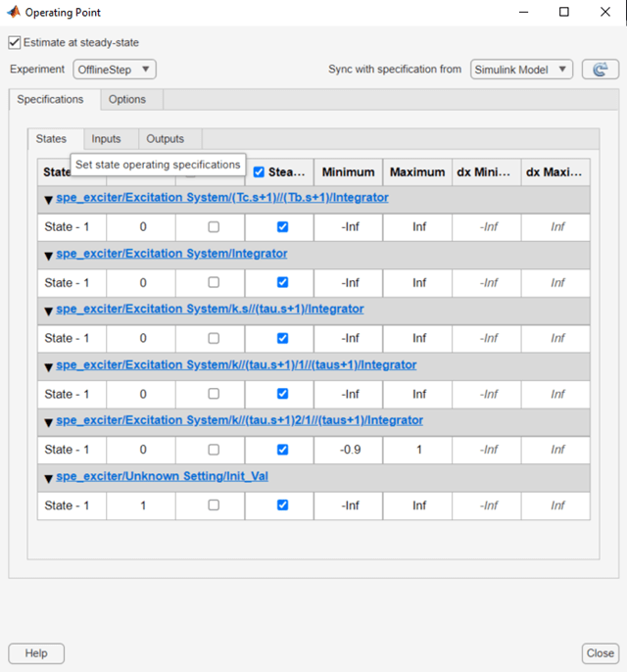Click the dx Mini... column header
This screenshot has height=672, width=627.
coord(487,172)
